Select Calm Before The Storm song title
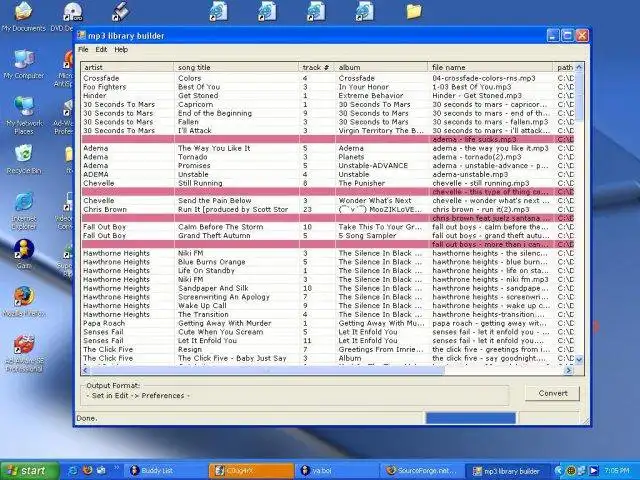Screen dimensions: 640x480 (220, 227)
